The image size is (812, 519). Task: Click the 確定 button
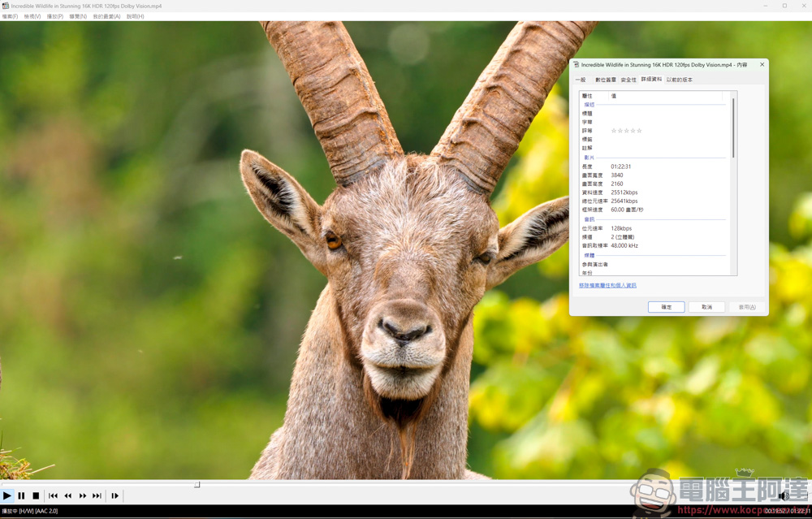tap(666, 307)
